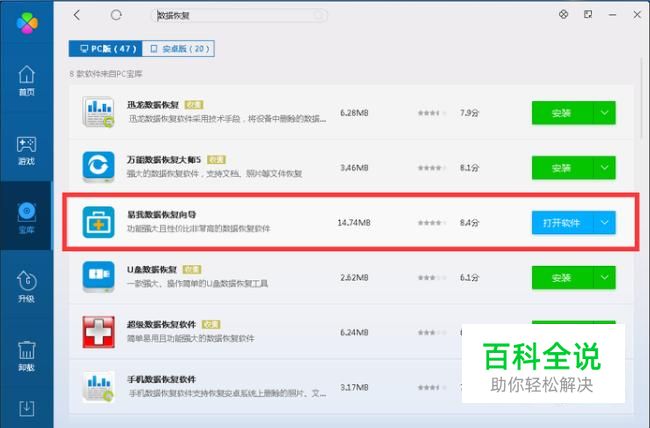650x428 pixels.
Task: Open 手机数据恢复软件 title link
Action: (161, 379)
